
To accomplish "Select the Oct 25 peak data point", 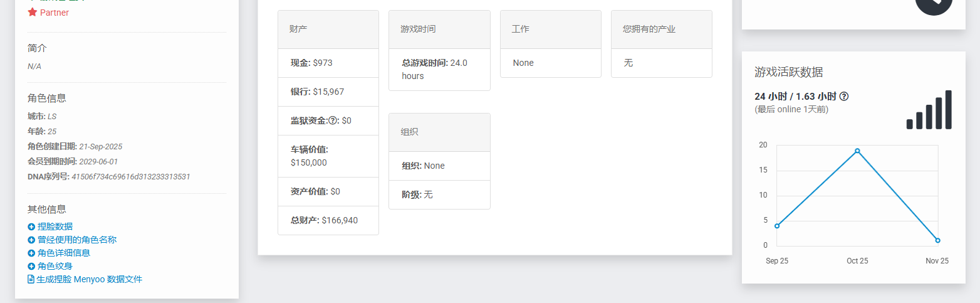I will coord(857,151).
